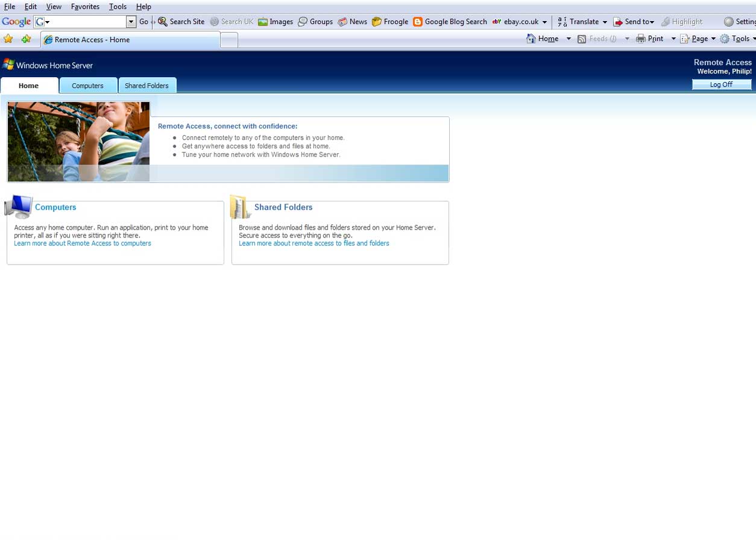Image resolution: width=756 pixels, height=540 pixels.
Task: Open Google Blog Search from toolbar
Action: click(450, 22)
